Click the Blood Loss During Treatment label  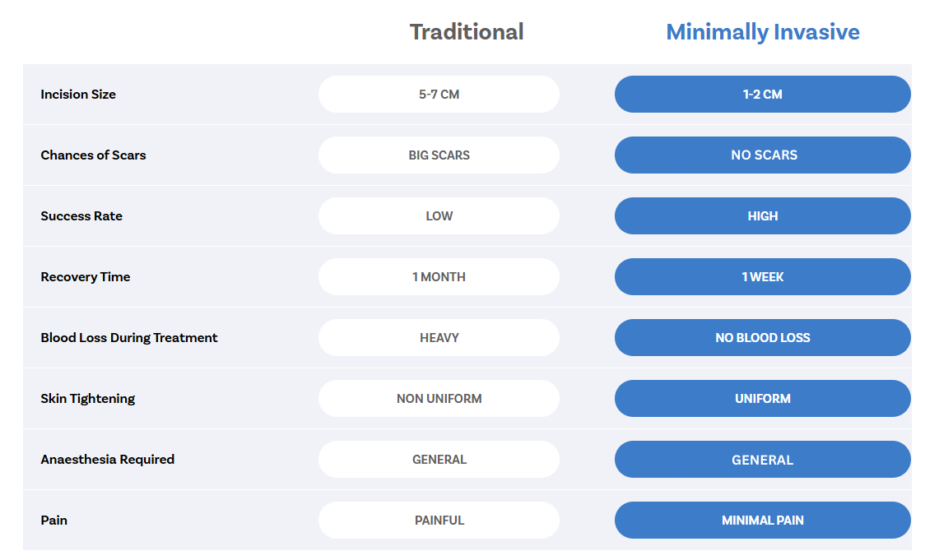pyautogui.click(x=129, y=338)
